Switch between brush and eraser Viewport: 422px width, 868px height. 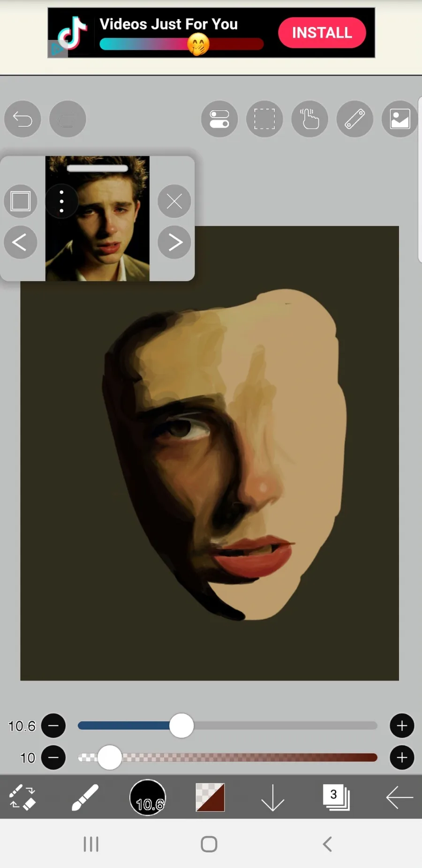tap(22, 798)
